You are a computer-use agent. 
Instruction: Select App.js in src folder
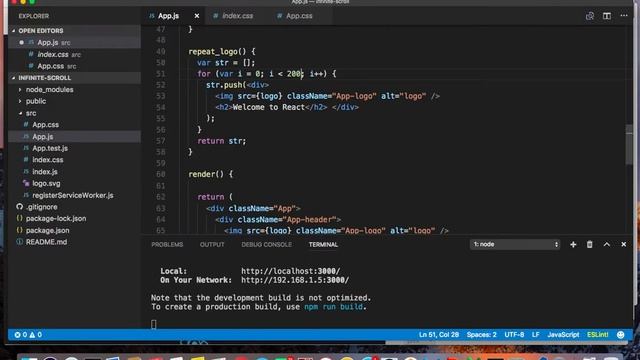74,137
